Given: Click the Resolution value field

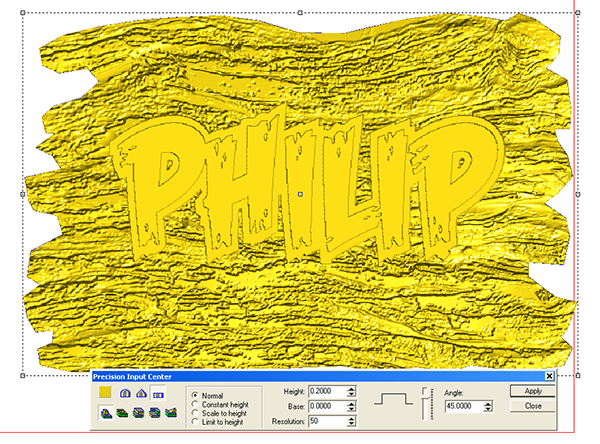Looking at the screenshot, I should tap(328, 421).
